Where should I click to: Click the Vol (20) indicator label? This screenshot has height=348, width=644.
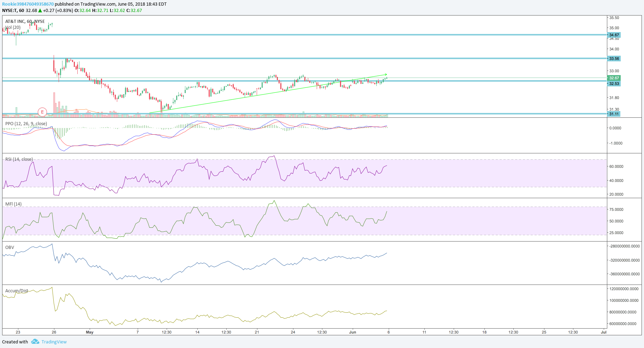13,27
